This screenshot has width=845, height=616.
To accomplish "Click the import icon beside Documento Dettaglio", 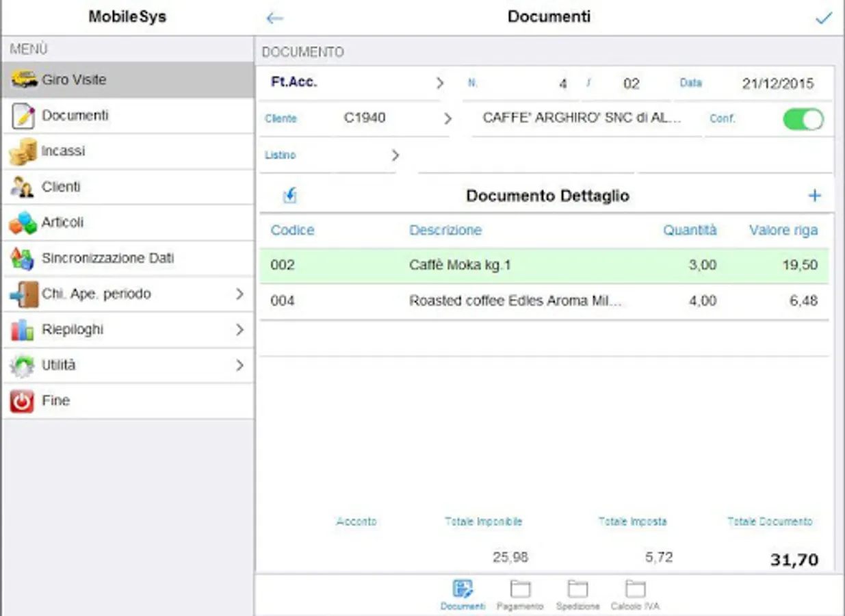I will (290, 196).
